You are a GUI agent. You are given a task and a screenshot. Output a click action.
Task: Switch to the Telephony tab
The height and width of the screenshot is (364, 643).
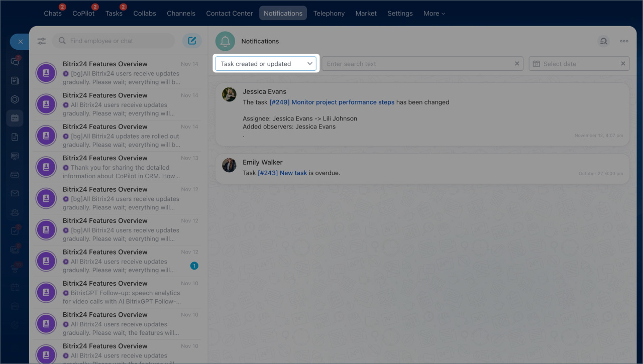tap(329, 14)
